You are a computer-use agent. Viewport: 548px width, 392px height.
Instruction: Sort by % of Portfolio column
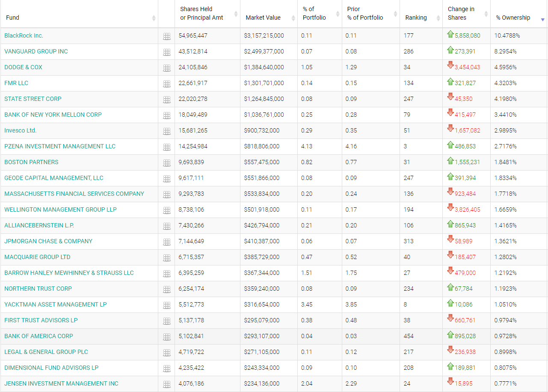[320, 14]
